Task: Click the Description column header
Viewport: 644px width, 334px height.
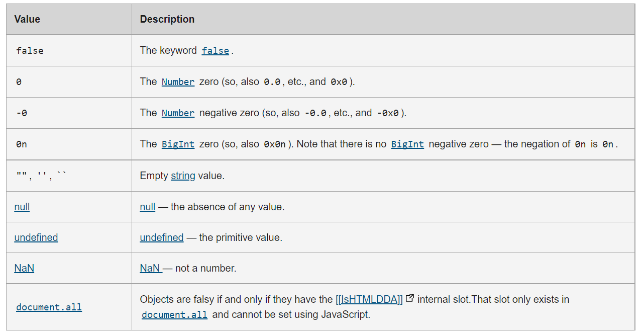Action: click(167, 20)
